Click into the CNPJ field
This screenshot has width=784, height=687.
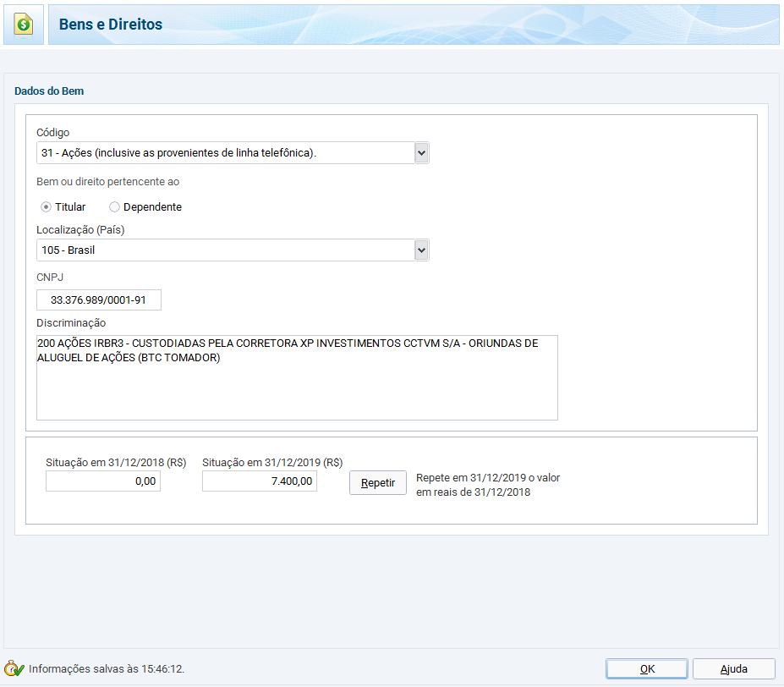click(99, 300)
